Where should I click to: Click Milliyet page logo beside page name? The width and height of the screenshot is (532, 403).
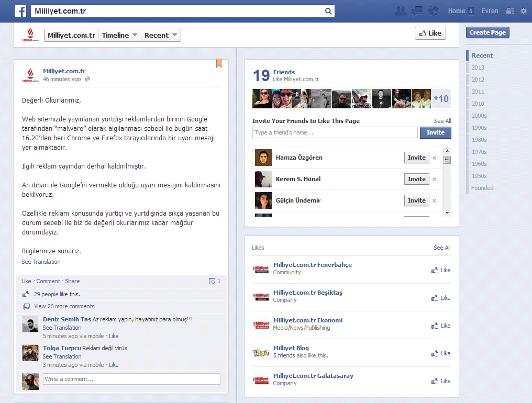(30, 35)
